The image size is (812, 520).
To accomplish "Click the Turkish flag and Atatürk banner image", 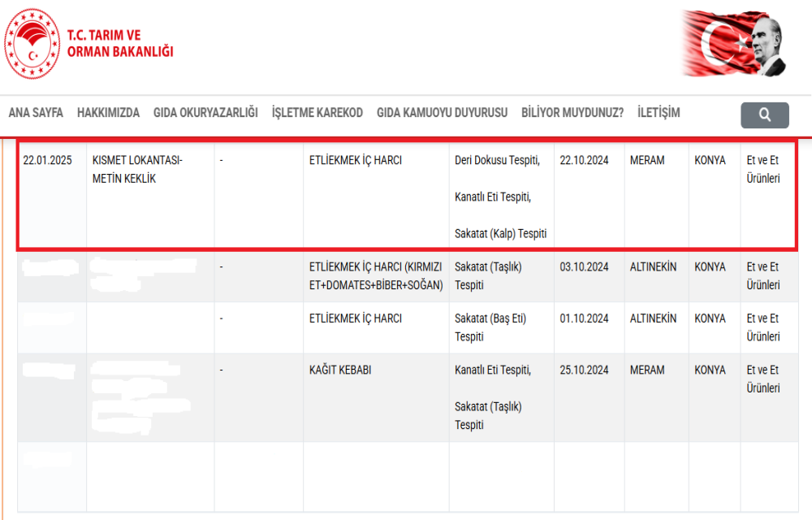I will [733, 44].
